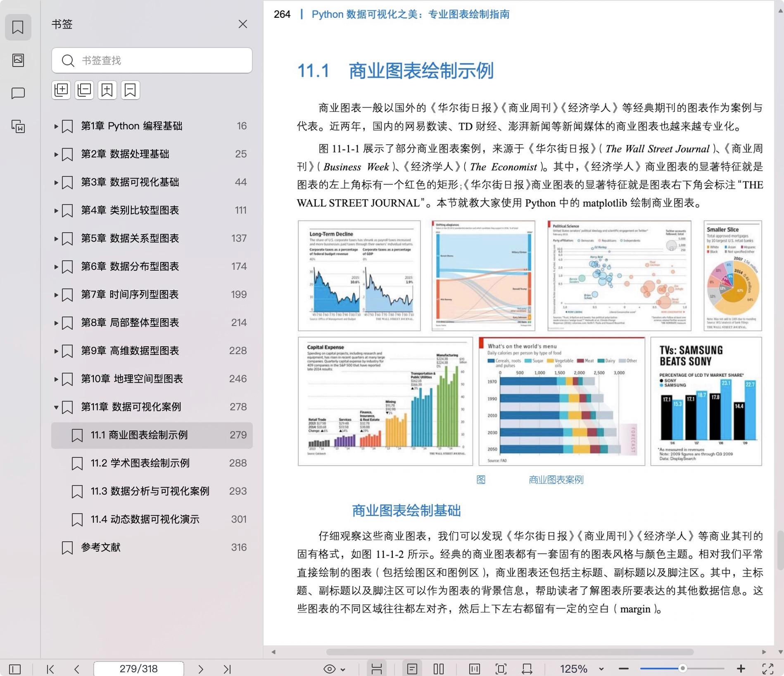The height and width of the screenshot is (676, 784).
Task: Jump to 第9章 高维数据型图表 bookmark
Action: pos(152,351)
